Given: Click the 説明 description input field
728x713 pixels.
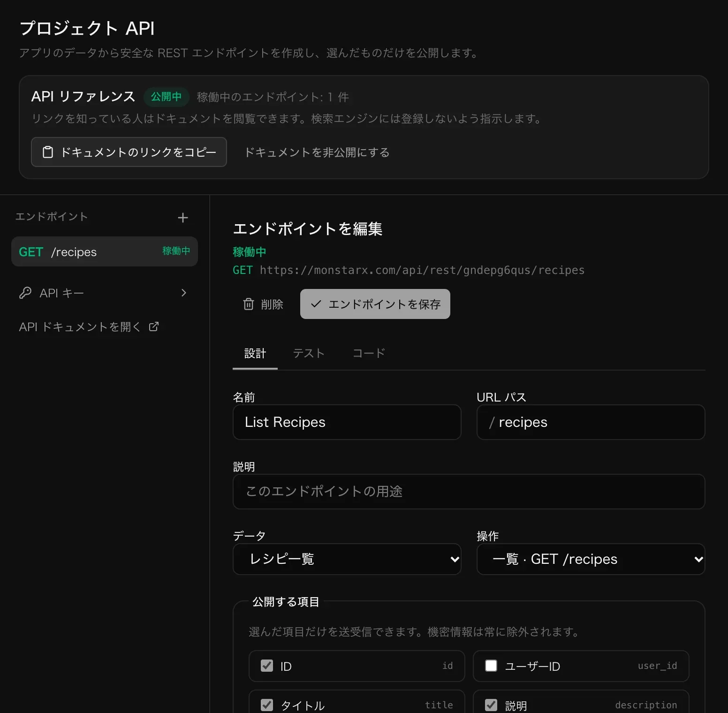Looking at the screenshot, I should coord(469,492).
